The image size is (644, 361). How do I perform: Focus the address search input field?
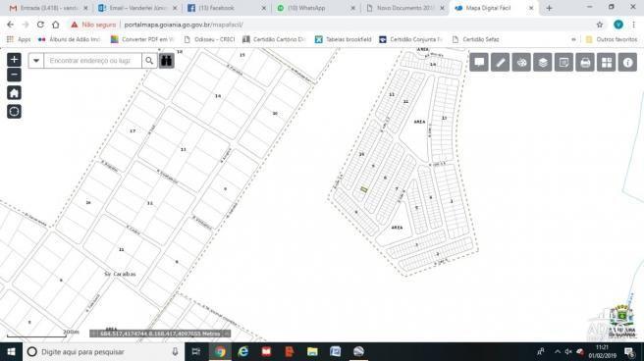[93, 61]
